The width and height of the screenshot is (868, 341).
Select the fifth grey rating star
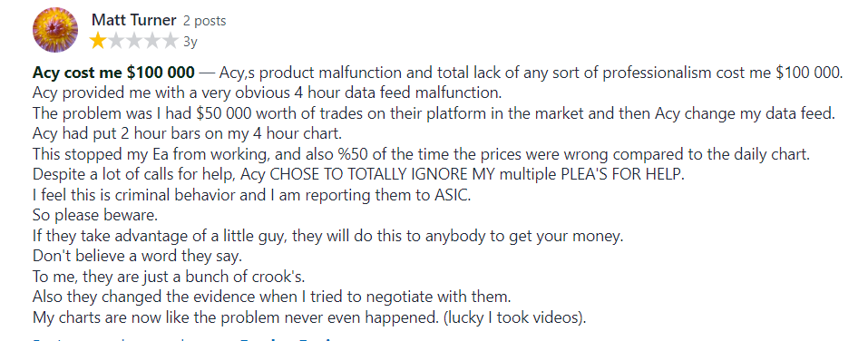click(169, 41)
